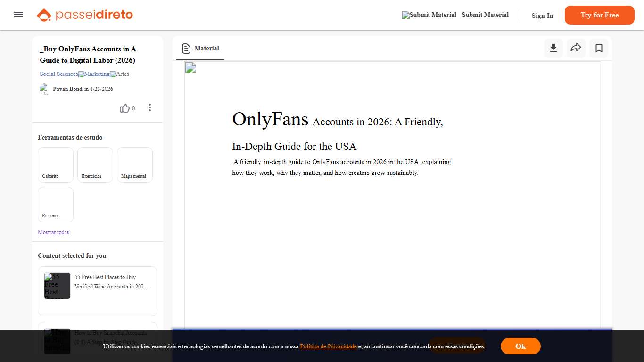
Task: Open the Política de Privacidade link
Action: [x=328, y=346]
